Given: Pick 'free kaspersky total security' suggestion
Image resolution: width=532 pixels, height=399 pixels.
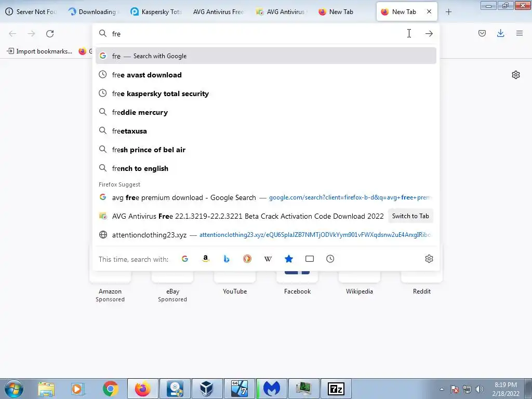Looking at the screenshot, I should (265, 94).
